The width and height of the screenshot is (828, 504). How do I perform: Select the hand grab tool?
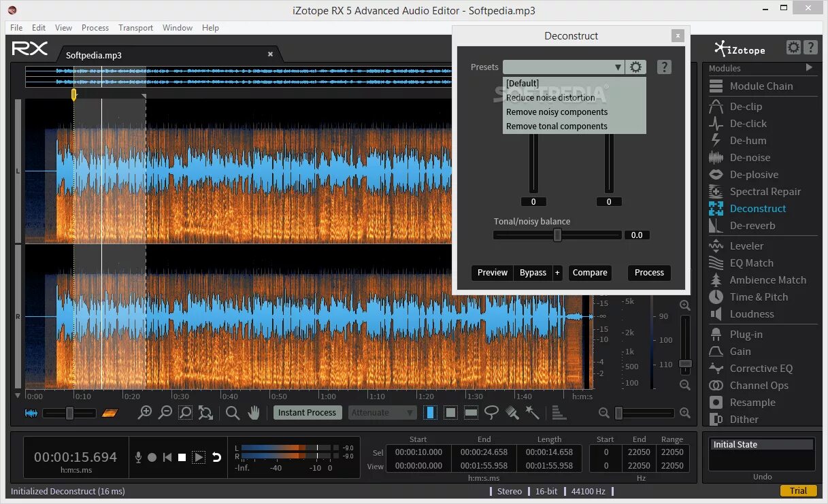tap(254, 412)
